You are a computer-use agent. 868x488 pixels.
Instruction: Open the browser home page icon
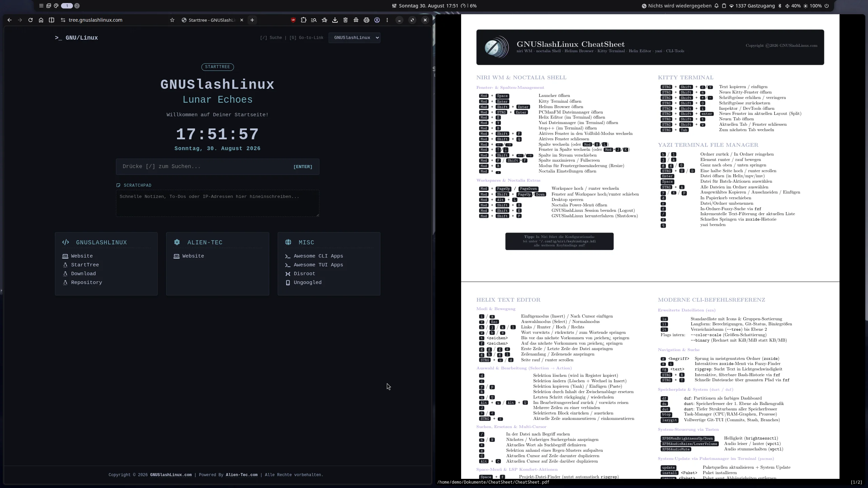(x=41, y=20)
